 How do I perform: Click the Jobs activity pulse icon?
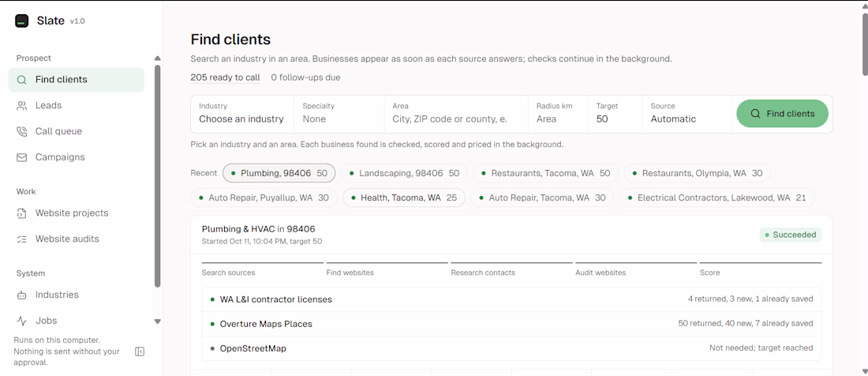21,321
